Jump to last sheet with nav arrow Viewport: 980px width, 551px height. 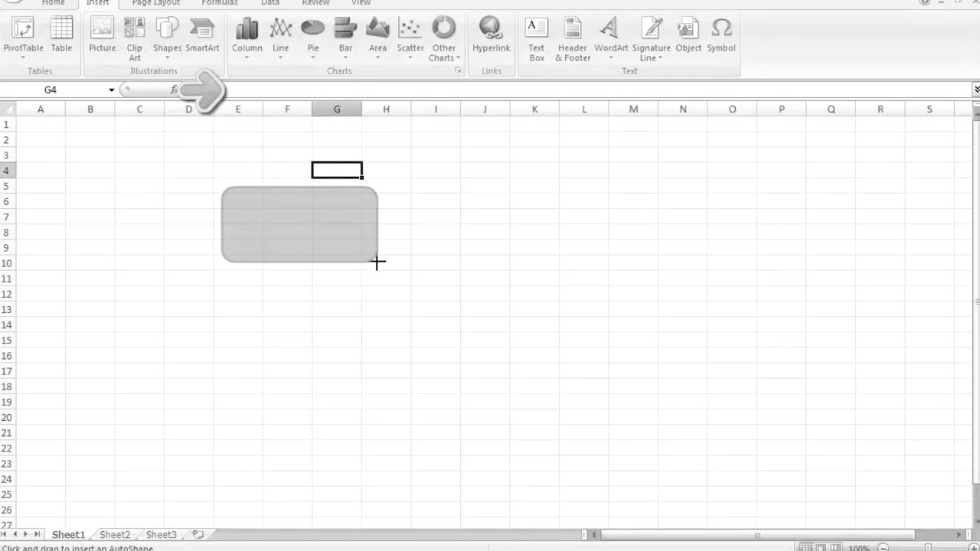pos(37,534)
